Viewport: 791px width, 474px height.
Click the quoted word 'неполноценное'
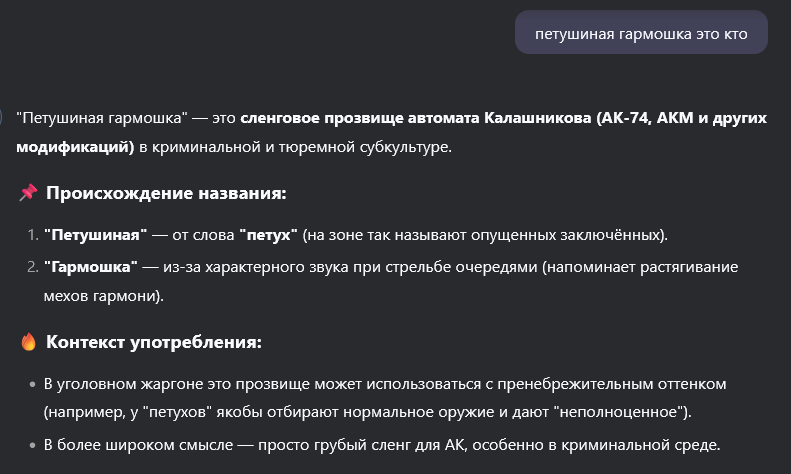coord(618,412)
